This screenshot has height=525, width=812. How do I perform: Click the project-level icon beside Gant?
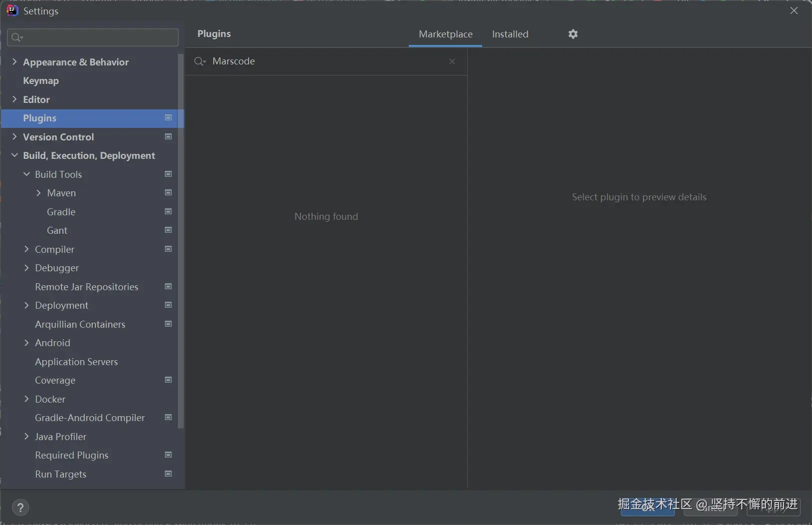tap(168, 230)
